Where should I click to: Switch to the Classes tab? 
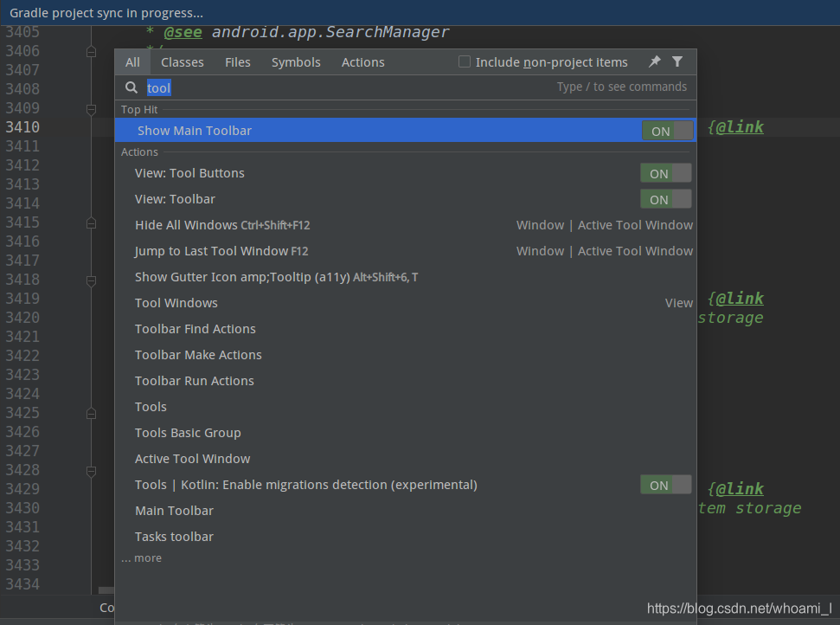[x=182, y=61]
